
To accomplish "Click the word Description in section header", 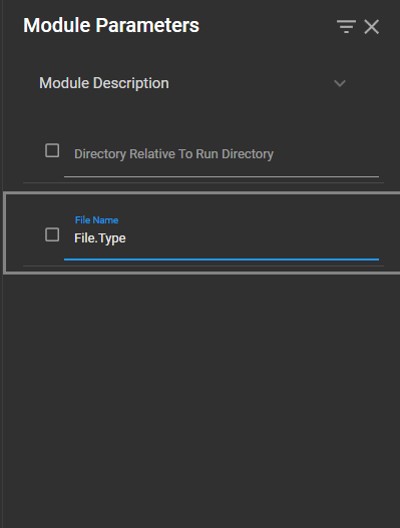I will coord(131,83).
